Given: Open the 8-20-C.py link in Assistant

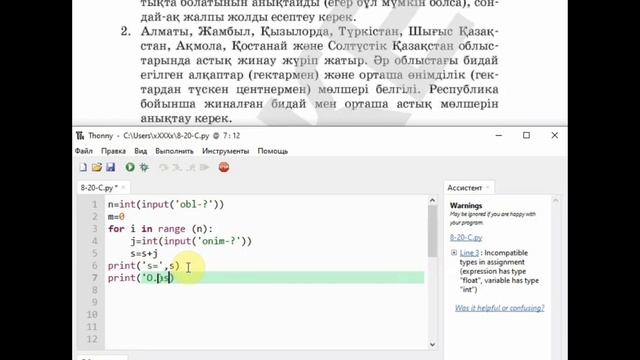Looking at the screenshot, I should [x=466, y=238].
